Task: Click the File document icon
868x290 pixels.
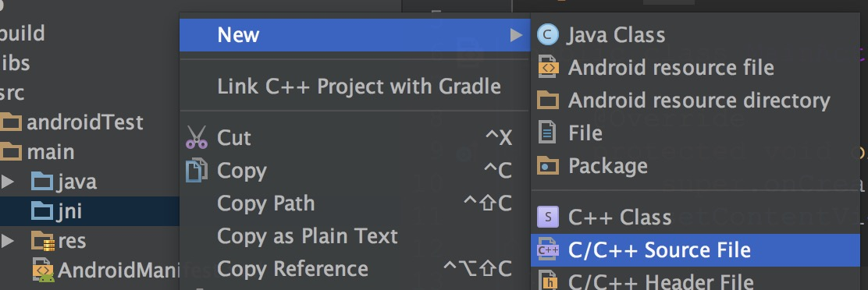Action: [547, 133]
